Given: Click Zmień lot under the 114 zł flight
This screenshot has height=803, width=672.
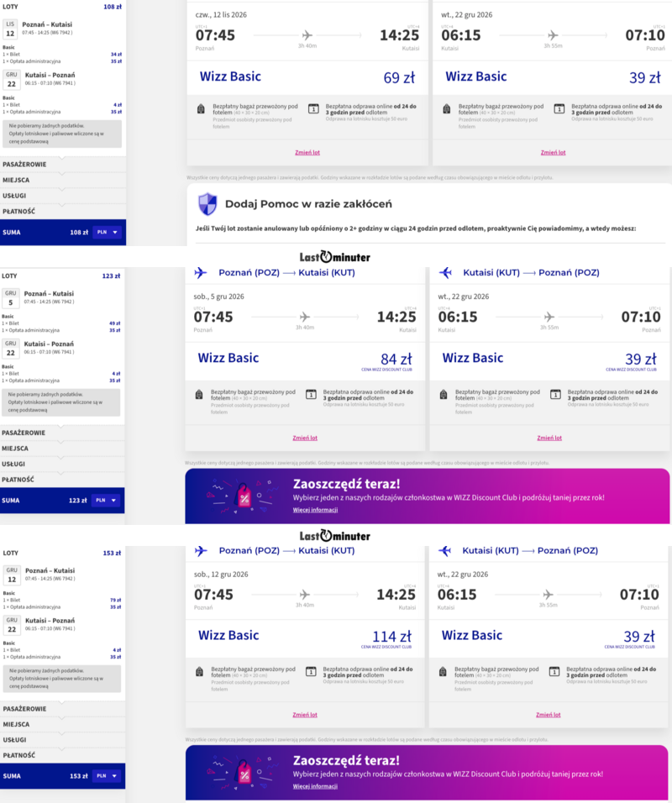Looking at the screenshot, I should (x=305, y=715).
